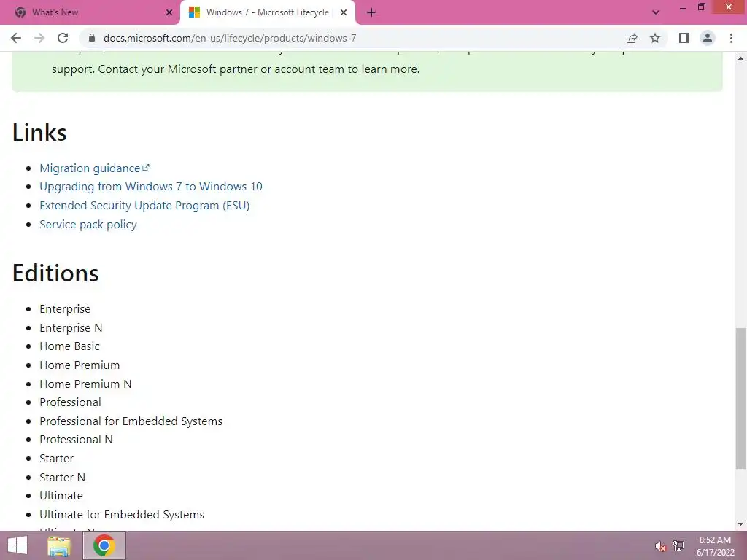Open the browser side panel
This screenshot has width=747, height=560.
684,38
